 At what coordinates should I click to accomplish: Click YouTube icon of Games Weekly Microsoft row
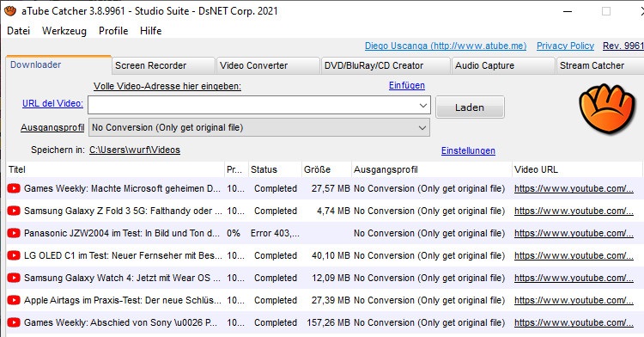click(x=14, y=188)
